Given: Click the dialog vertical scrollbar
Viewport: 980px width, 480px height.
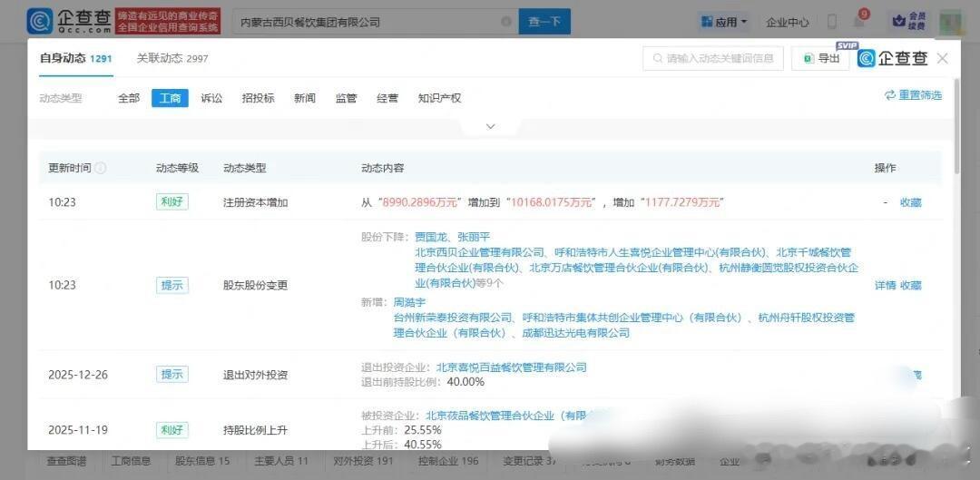Looking at the screenshot, I should [957, 125].
